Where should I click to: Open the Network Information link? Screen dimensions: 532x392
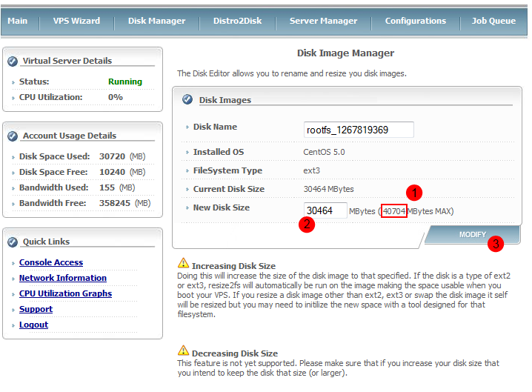tap(63, 278)
